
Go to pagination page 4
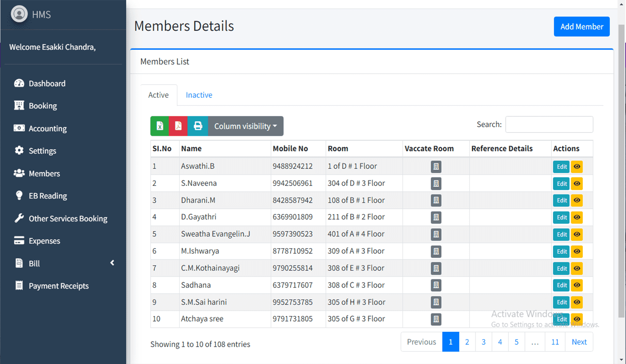pyautogui.click(x=500, y=342)
